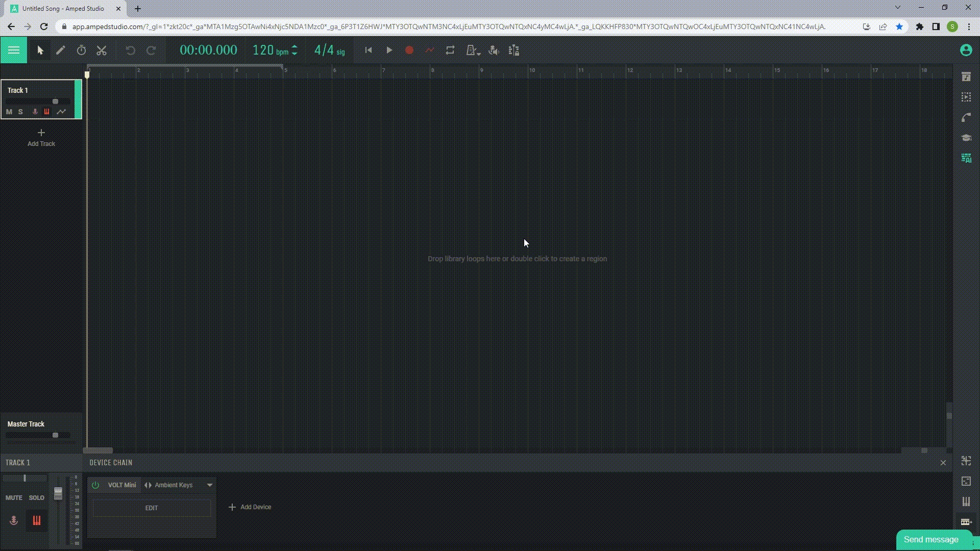
Task: Expand the Ambient Keys instrument dropdown
Action: tap(209, 484)
